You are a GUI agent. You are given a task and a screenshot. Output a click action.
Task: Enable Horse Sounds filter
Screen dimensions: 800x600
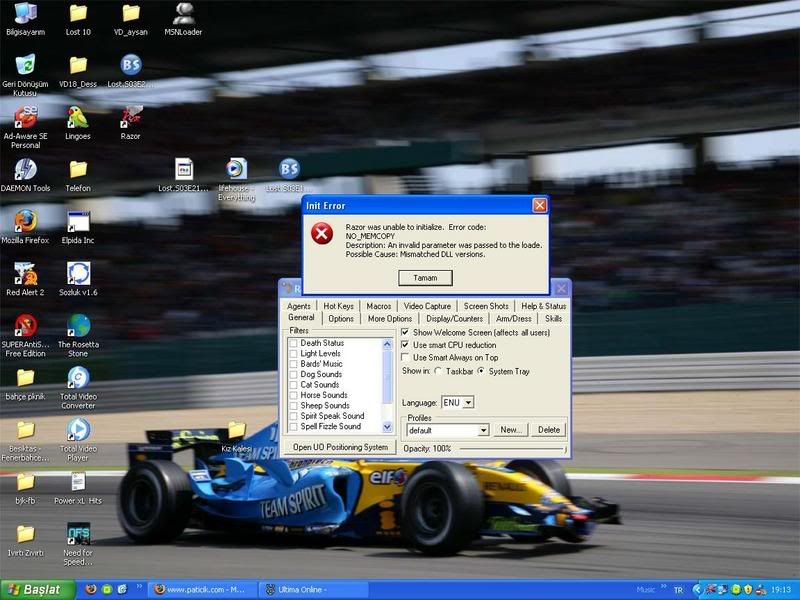293,395
